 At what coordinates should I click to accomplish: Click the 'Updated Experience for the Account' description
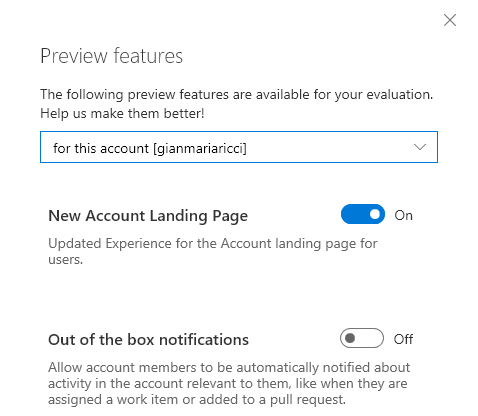213,244
